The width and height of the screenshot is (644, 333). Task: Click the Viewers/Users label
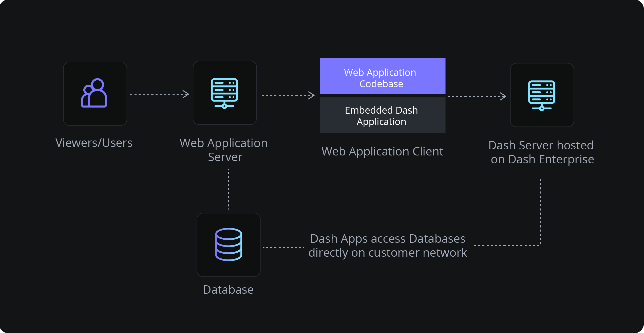[x=94, y=143]
